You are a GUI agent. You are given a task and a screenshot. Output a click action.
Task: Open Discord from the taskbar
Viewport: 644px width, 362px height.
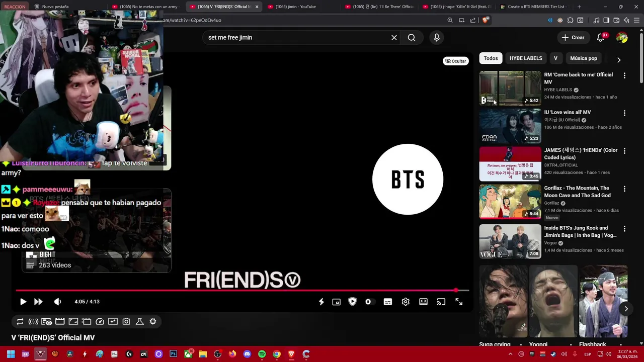tap(247, 354)
